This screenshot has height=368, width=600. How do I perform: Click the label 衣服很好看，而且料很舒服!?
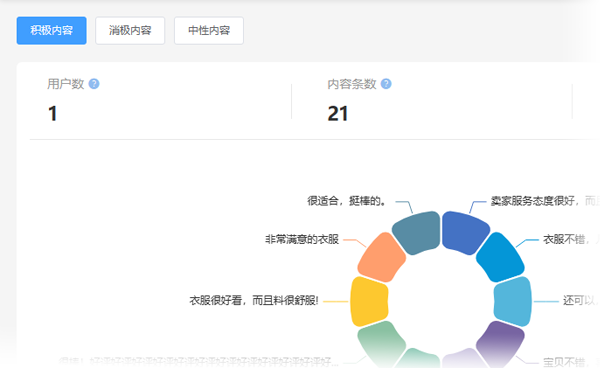click(x=254, y=301)
